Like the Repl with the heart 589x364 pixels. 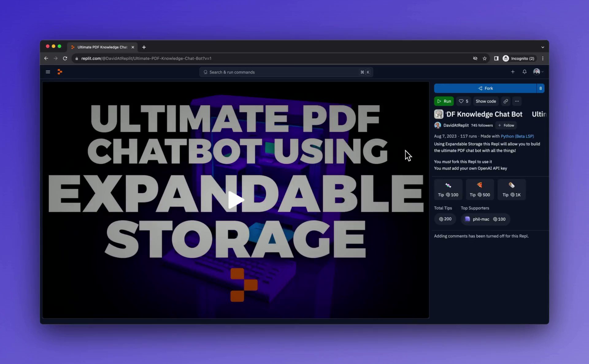463,101
